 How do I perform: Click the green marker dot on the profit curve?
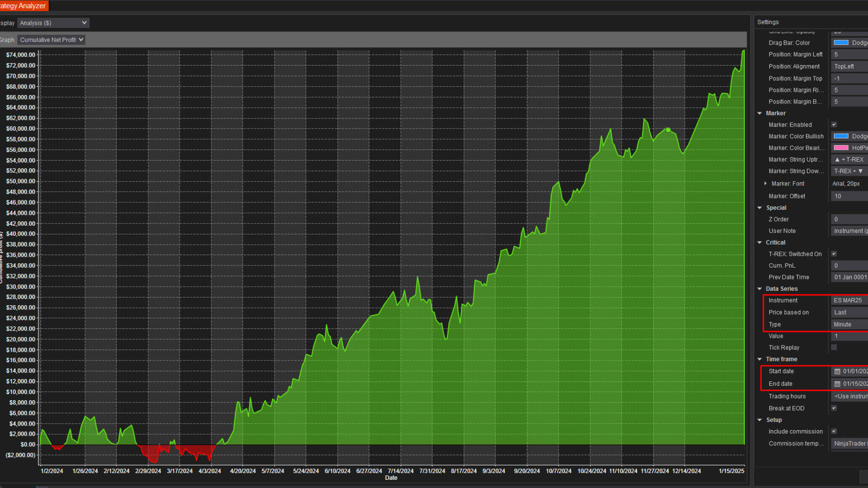pos(668,130)
